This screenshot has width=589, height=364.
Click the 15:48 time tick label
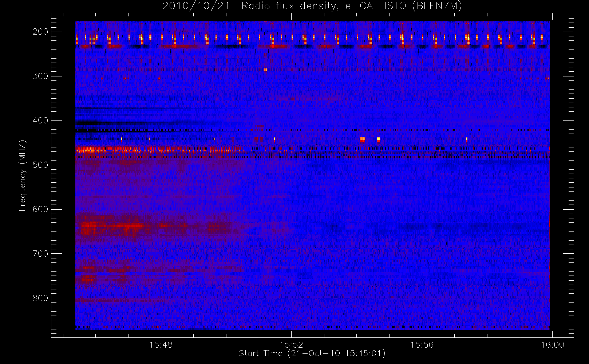tap(161, 345)
